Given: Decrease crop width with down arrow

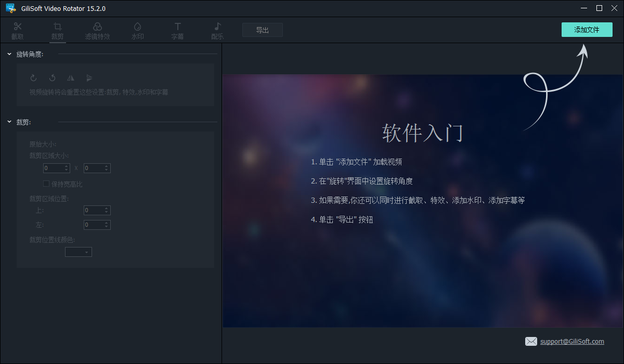Looking at the screenshot, I should coord(66,170).
